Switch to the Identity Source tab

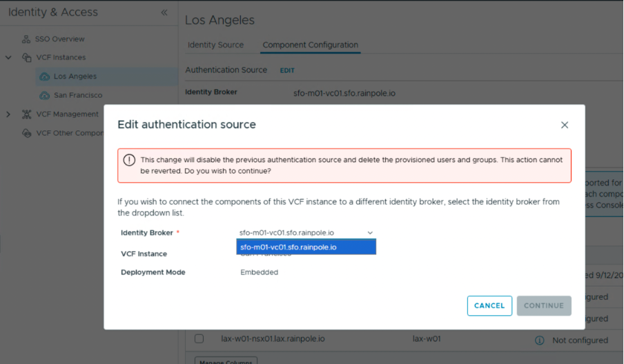[x=215, y=45]
